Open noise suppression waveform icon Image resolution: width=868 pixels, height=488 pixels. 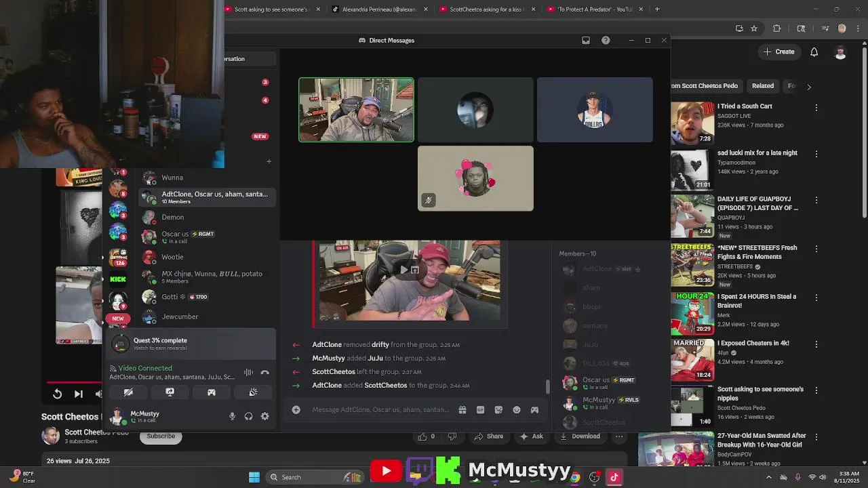click(249, 372)
